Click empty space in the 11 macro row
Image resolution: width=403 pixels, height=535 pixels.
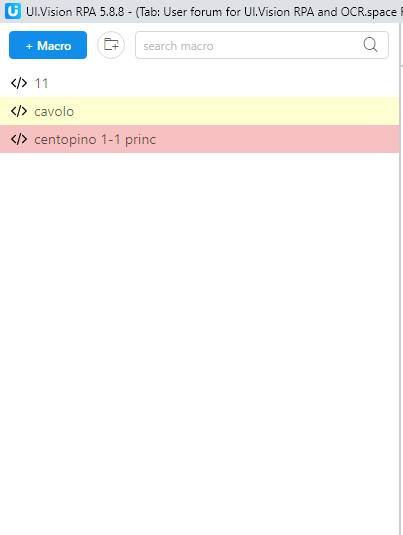222,83
